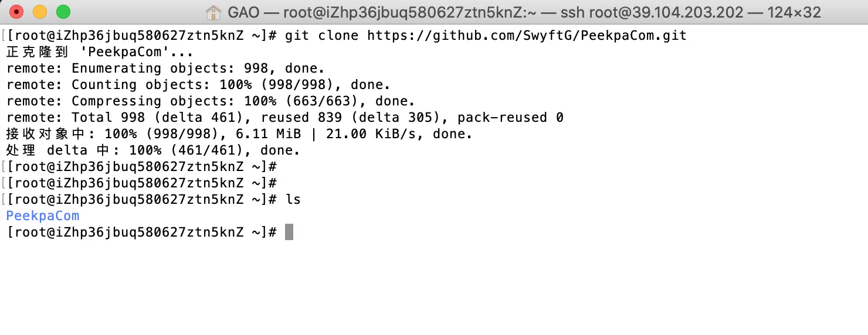Maximize the terminal using the green button
Image resolution: width=868 pixels, height=335 pixels.
[x=63, y=12]
